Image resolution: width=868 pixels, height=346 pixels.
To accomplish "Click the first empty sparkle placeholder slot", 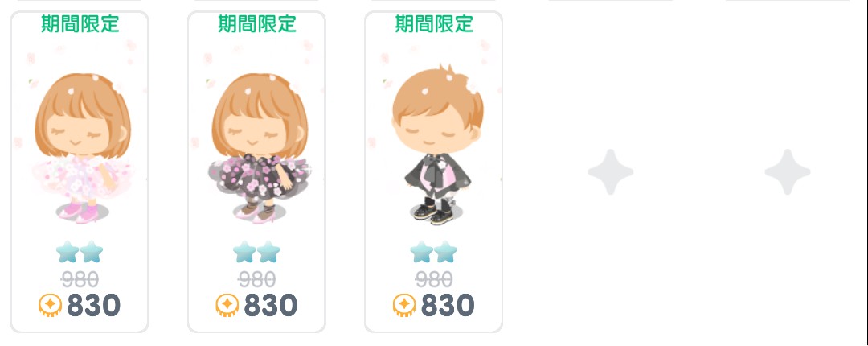I will click(x=611, y=172).
